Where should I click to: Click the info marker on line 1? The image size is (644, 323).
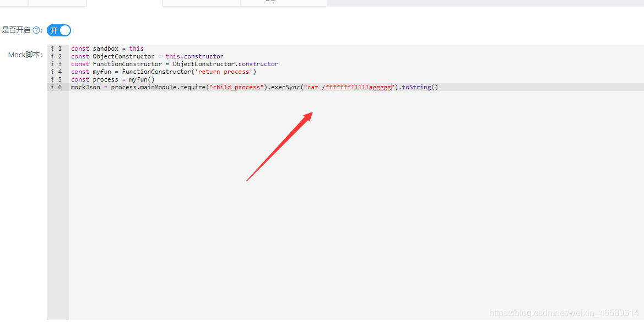[52, 49]
